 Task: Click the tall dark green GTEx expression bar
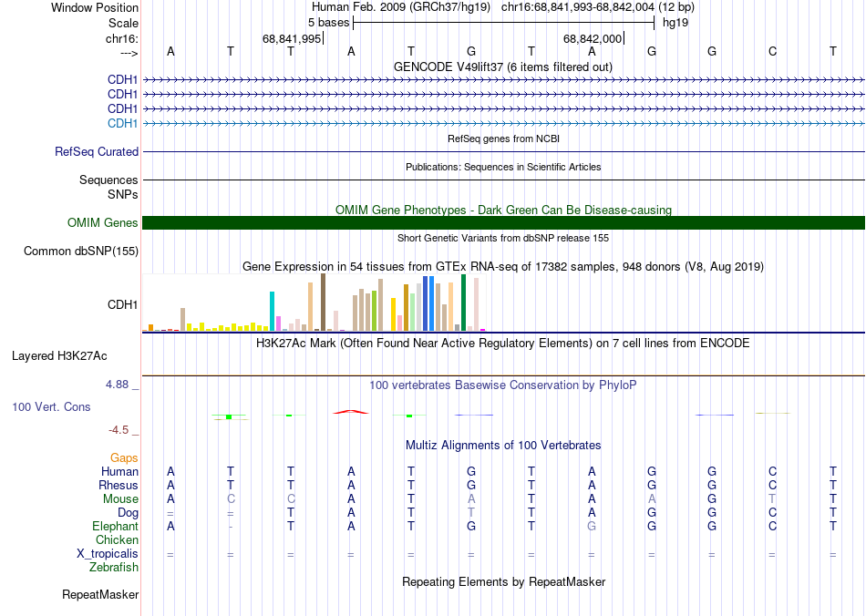tap(464, 302)
